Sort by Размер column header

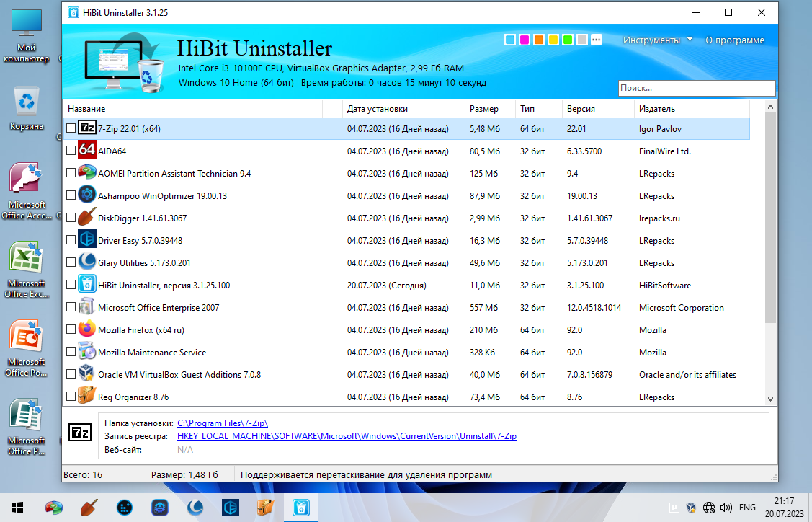tap(490, 109)
